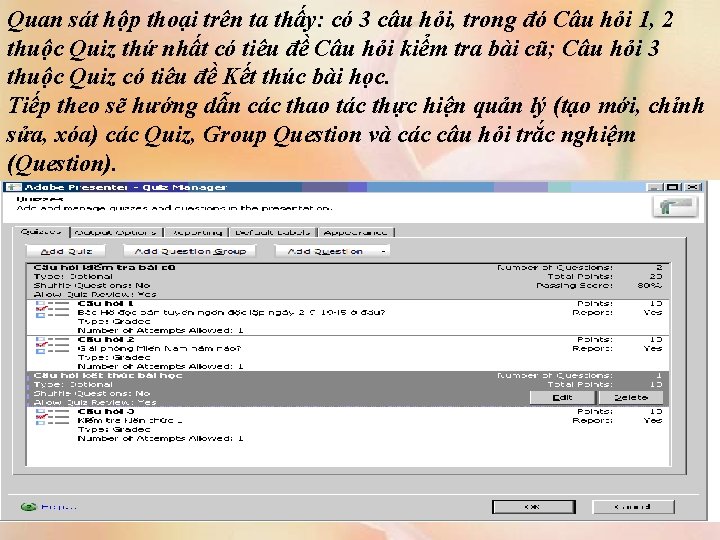Image resolution: width=720 pixels, height=540 pixels.
Task: Select the Câu hỏi 2 question icon
Action: [52, 345]
